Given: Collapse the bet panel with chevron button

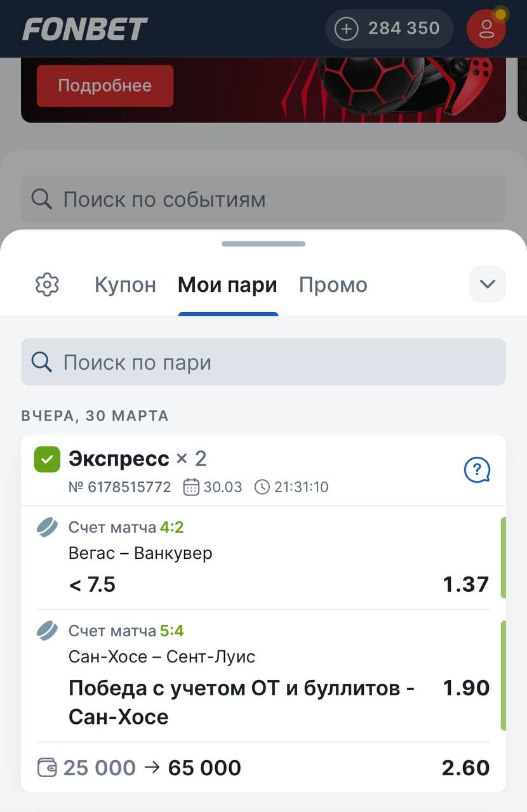Looking at the screenshot, I should [x=487, y=284].
